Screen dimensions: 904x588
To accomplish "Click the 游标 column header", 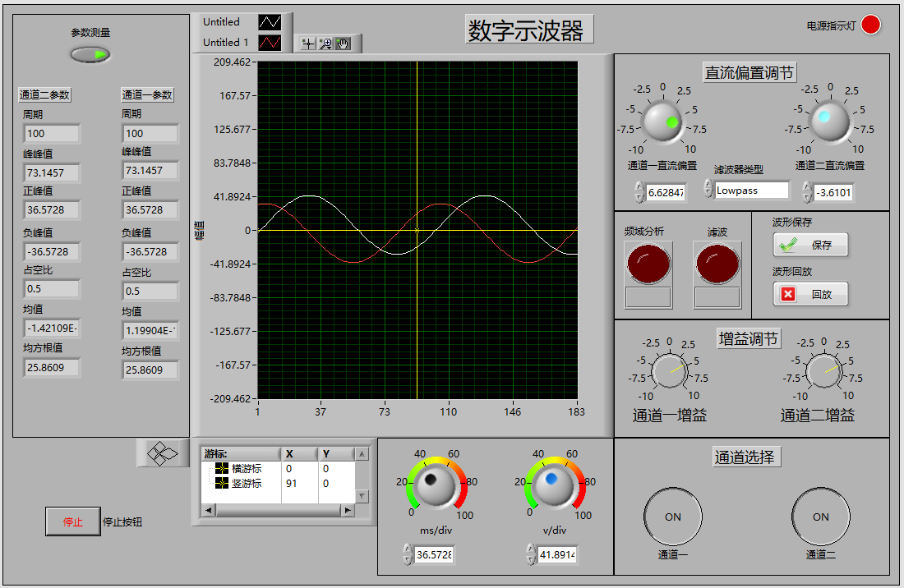I will [x=241, y=454].
